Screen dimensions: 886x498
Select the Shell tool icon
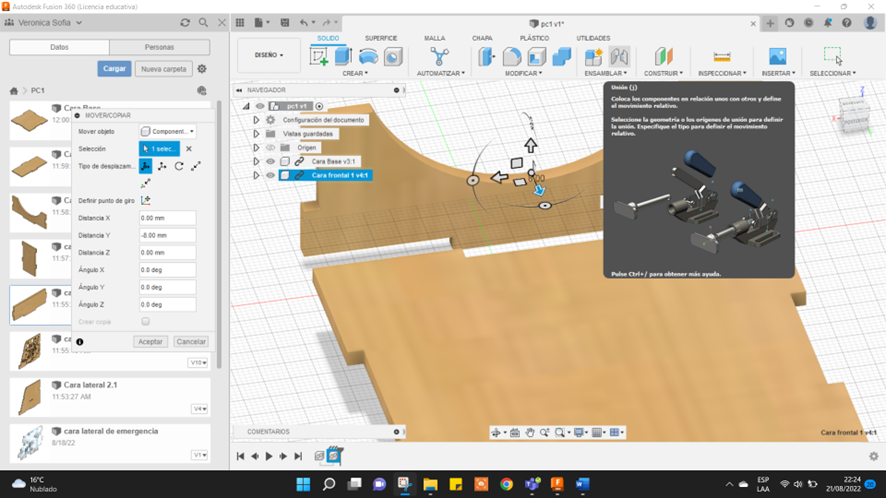[x=537, y=57]
